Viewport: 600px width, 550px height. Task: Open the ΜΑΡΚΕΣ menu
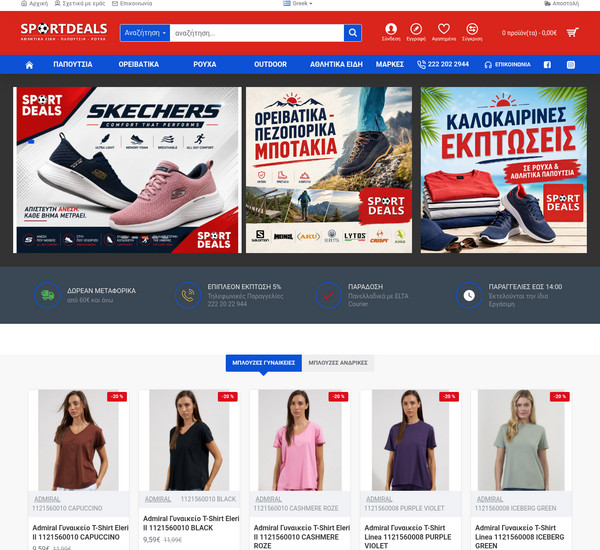tap(390, 64)
